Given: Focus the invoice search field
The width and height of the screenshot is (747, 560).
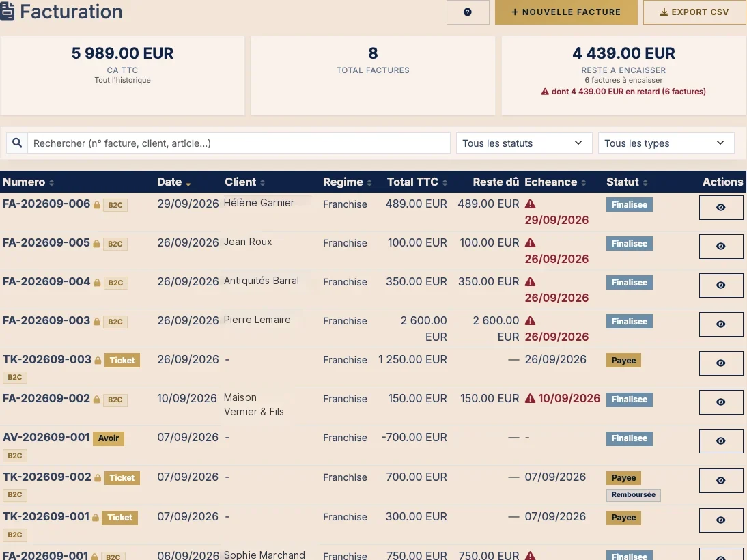Looking at the screenshot, I should (x=239, y=143).
